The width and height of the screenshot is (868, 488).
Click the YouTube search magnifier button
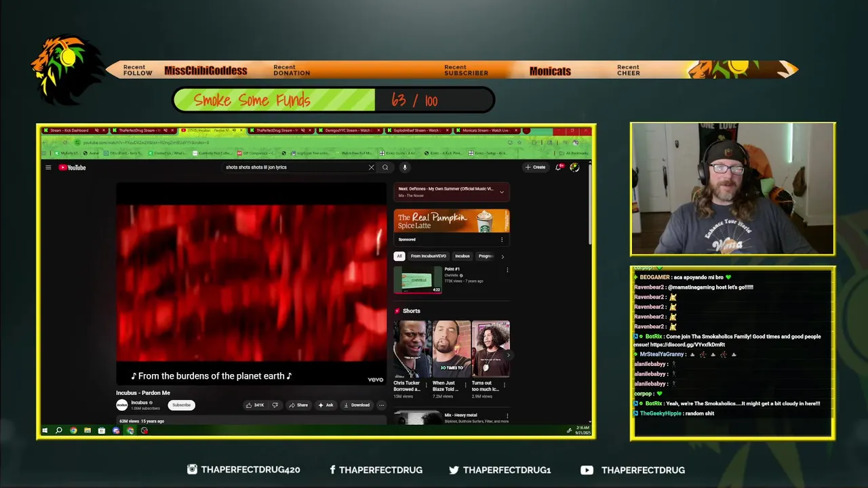(385, 167)
